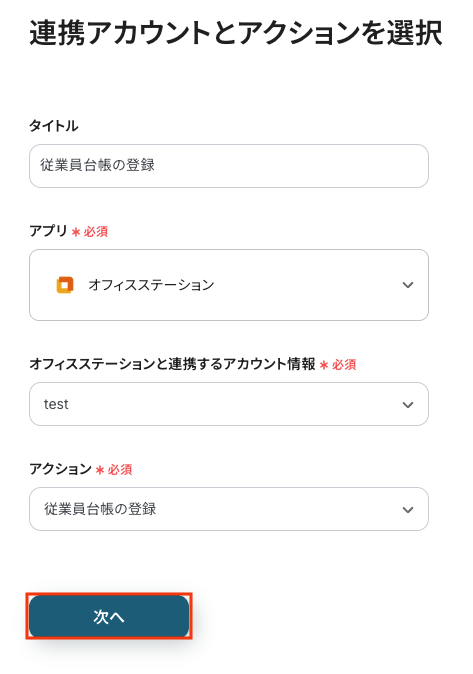This screenshot has height=674, width=473.
Task: Expand the アプリ dropdown chevron
Action: point(408,285)
